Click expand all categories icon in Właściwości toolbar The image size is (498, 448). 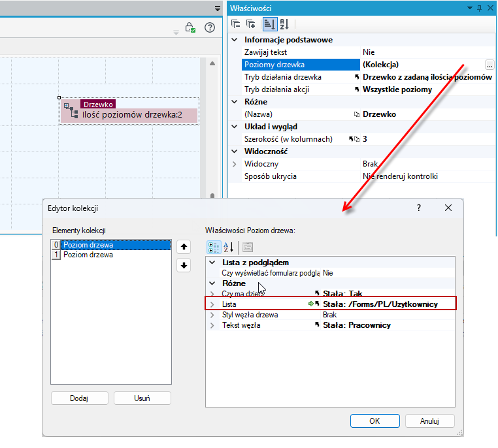tap(250, 24)
